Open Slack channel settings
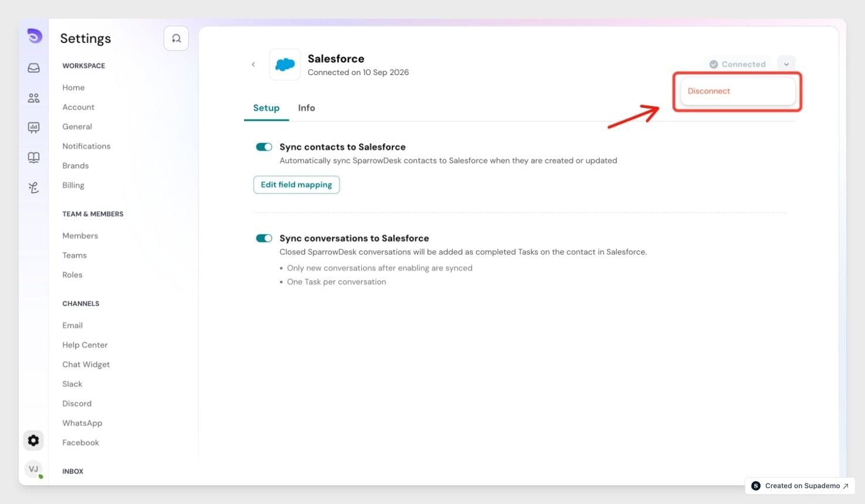 point(72,384)
